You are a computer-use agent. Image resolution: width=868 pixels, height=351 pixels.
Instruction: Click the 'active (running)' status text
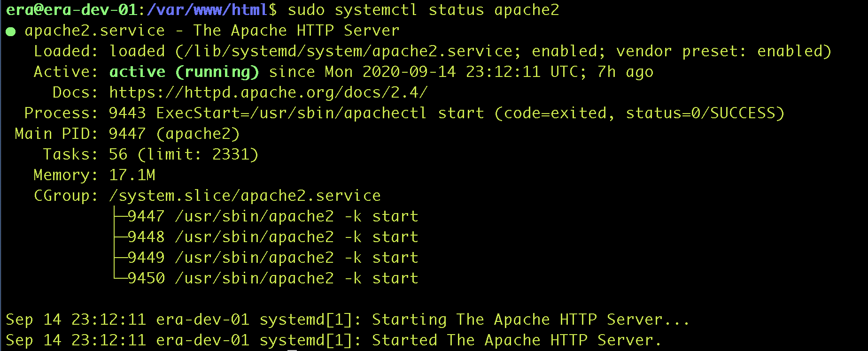184,72
